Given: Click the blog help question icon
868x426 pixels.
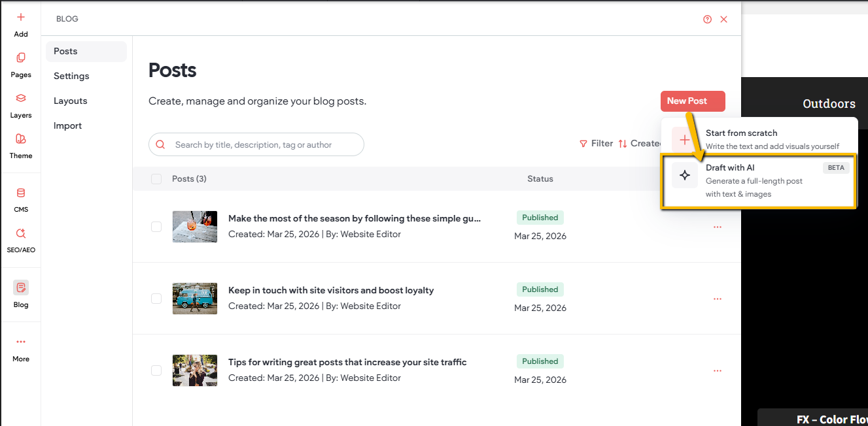Looking at the screenshot, I should pos(707,20).
